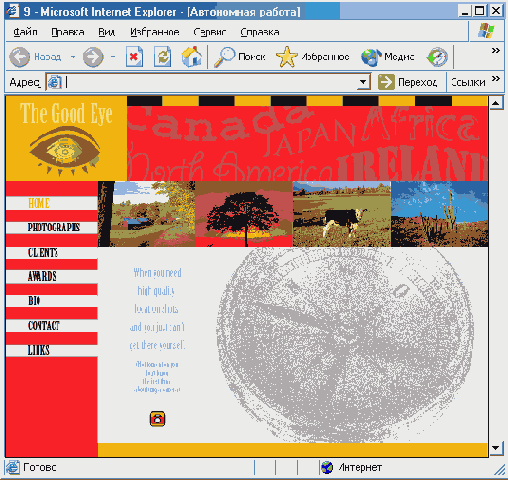This screenshot has width=508, height=480.
Task: Expand toolbar overflow chevron
Action: 496,50
